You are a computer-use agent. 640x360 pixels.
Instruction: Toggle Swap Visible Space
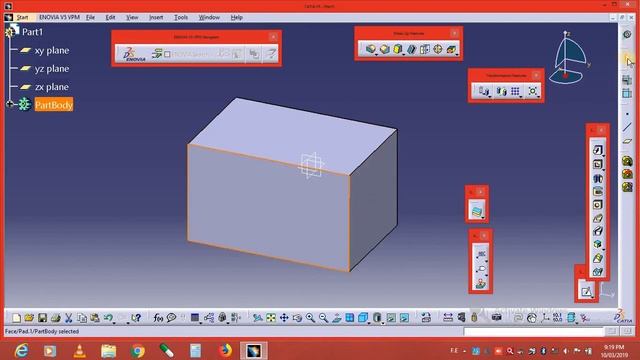404,318
